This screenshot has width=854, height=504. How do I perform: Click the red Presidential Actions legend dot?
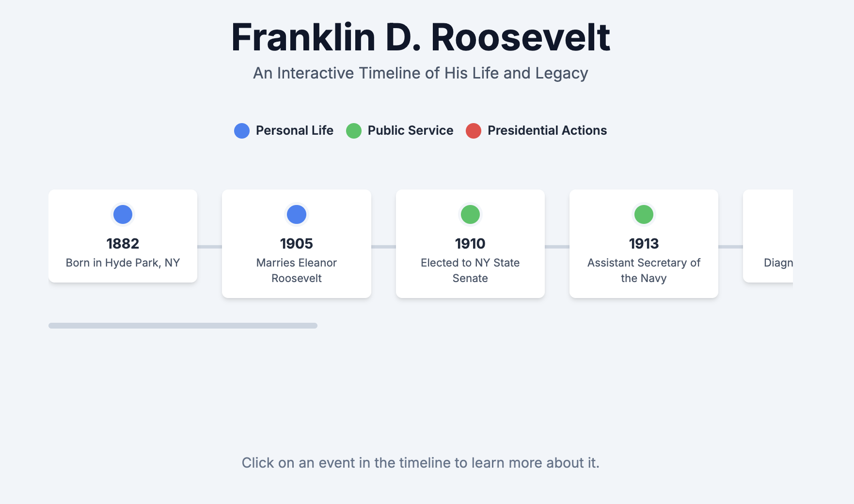(x=474, y=131)
